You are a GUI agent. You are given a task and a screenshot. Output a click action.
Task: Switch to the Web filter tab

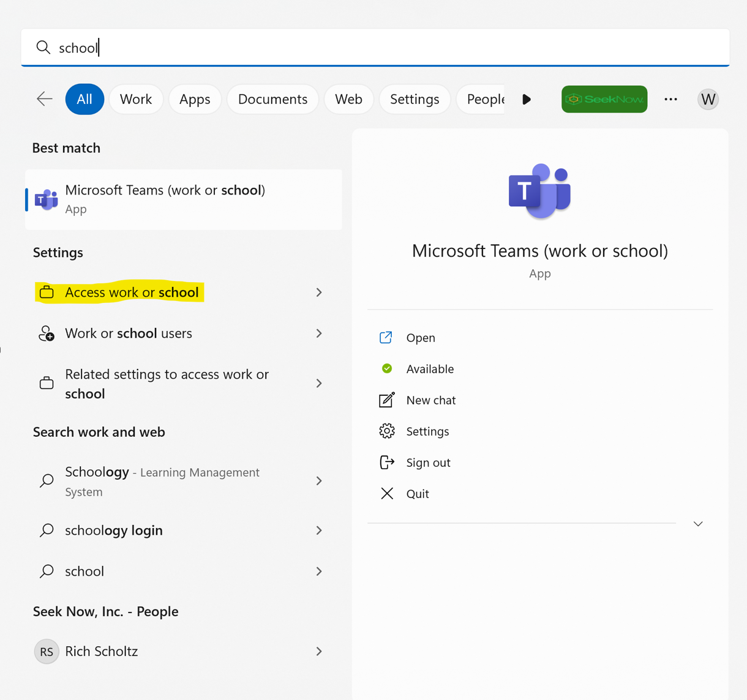348,99
